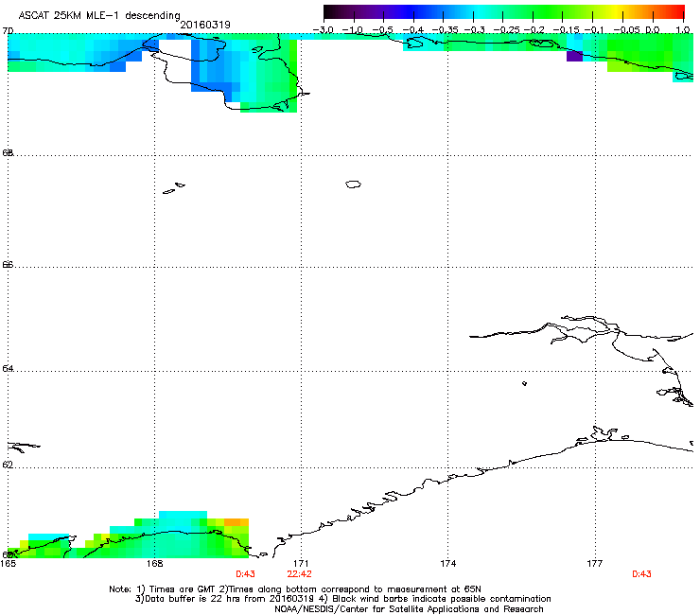Click the longitude label 177
700x615 pixels.
point(595,564)
